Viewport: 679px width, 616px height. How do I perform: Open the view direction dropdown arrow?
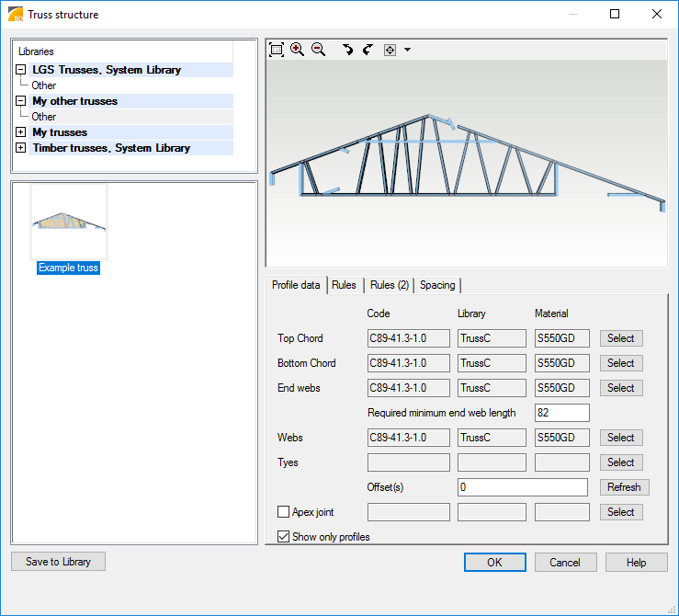point(407,50)
